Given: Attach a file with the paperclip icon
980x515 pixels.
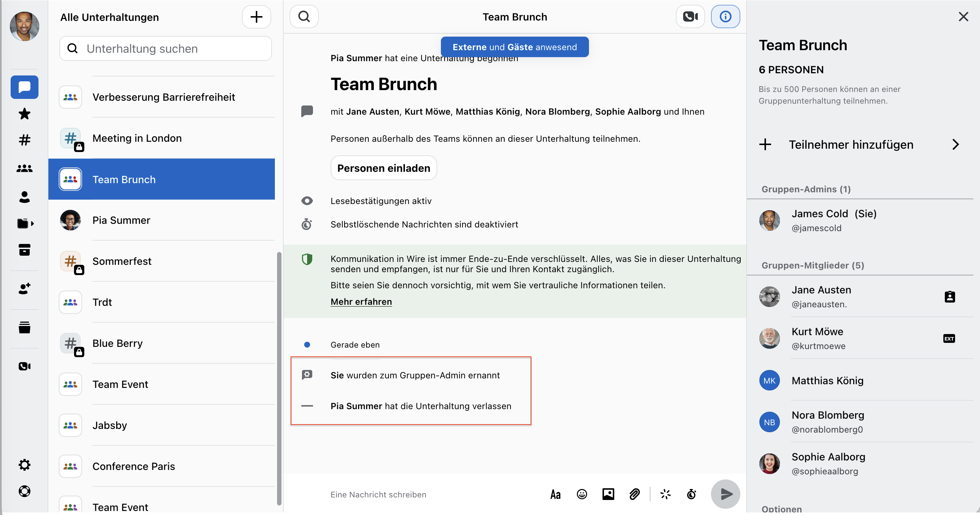Looking at the screenshot, I should [x=634, y=494].
